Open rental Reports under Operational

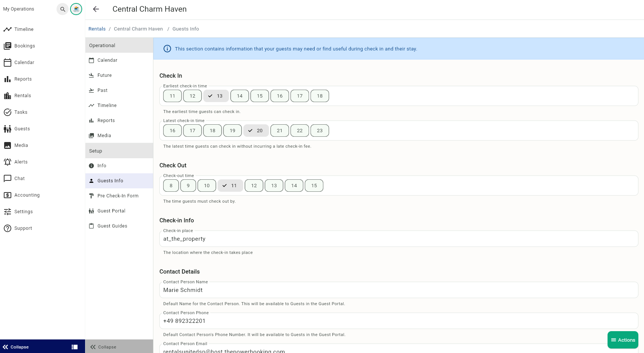coord(119,121)
